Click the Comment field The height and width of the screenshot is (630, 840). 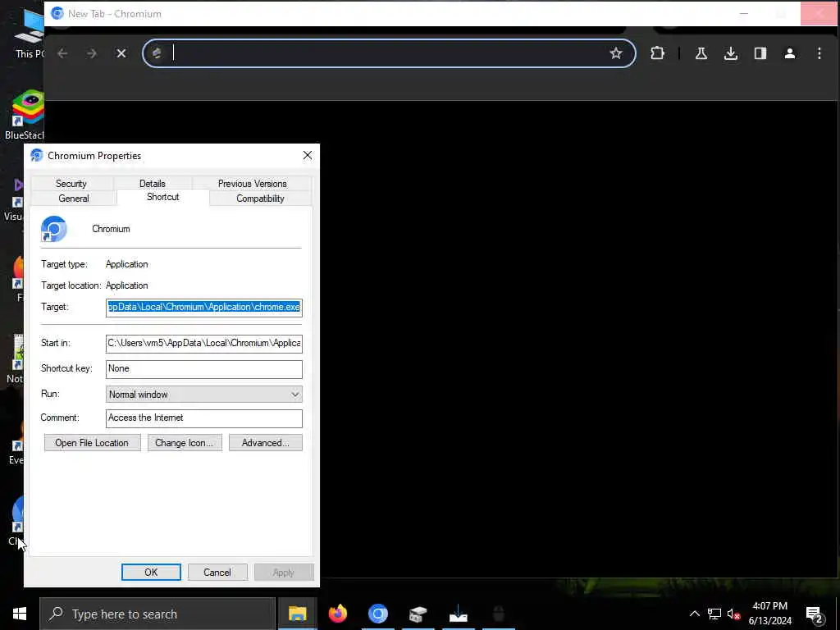pos(204,418)
